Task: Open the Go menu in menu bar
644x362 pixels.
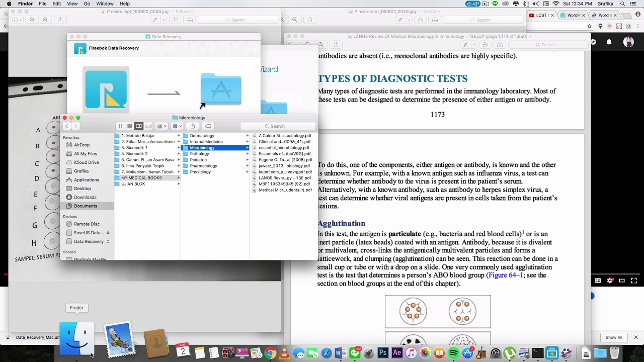Action: click(x=87, y=4)
